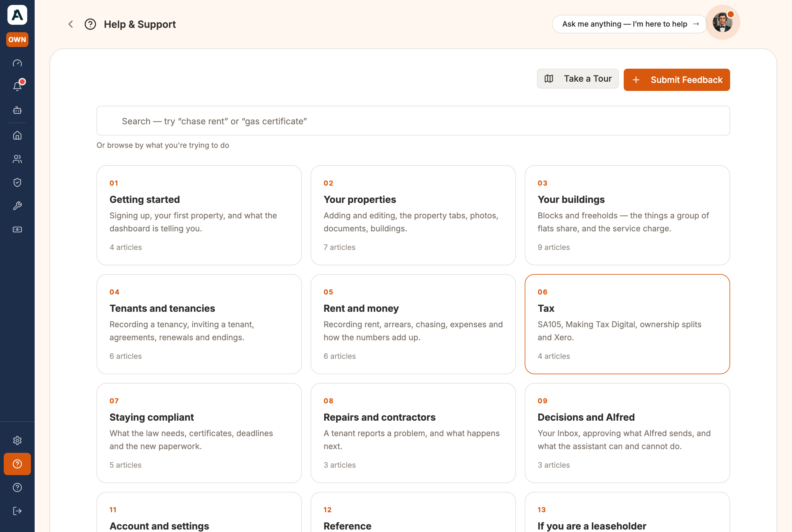The width and height of the screenshot is (792, 532).
Task: Open the Repairs and contractors card
Action: pos(413,433)
